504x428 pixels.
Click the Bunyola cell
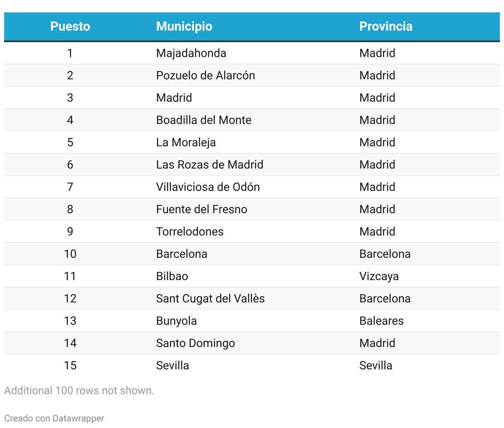click(x=176, y=321)
